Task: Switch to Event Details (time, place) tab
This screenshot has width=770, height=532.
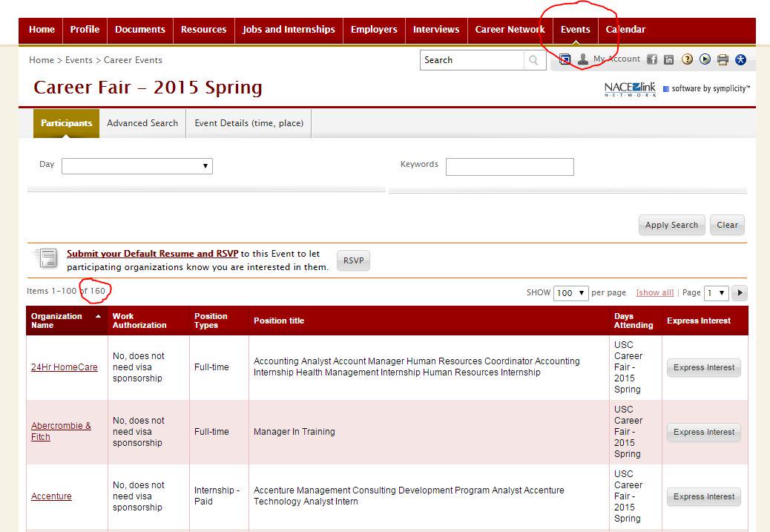Action: point(249,123)
